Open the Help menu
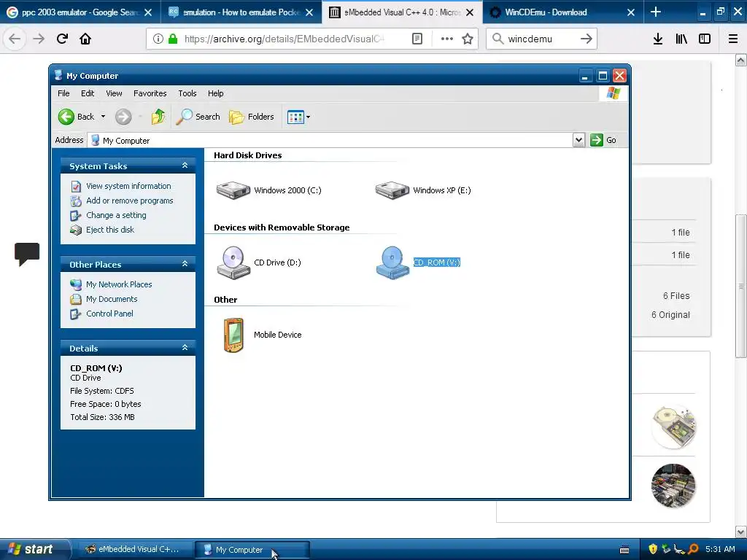Screen dimensions: 747x560 click(215, 93)
